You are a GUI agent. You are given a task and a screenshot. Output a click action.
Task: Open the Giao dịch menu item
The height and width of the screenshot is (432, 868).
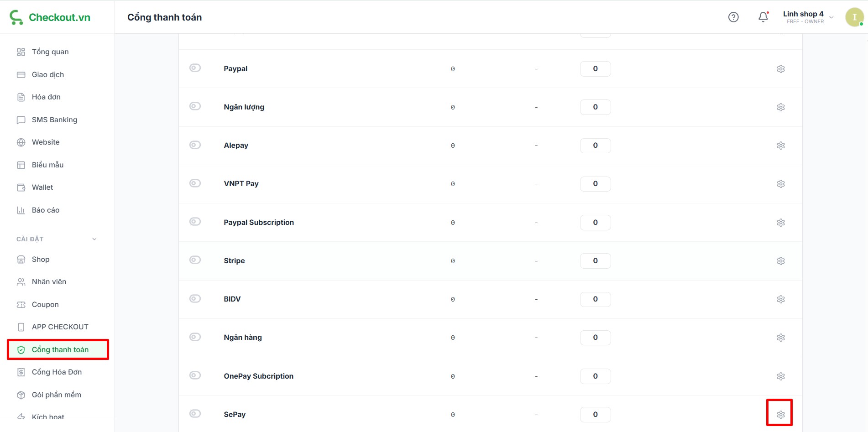[x=48, y=75]
